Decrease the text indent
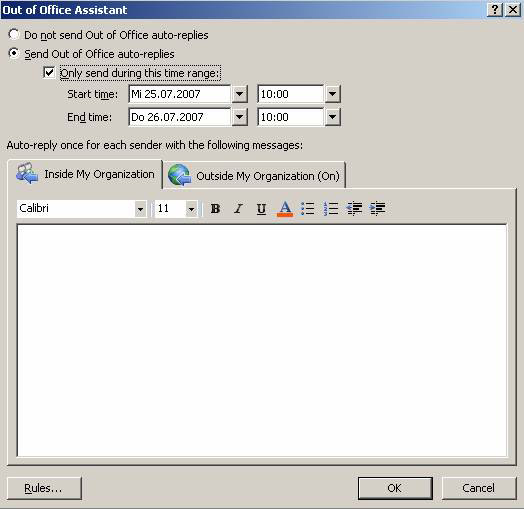Viewport: 524px width, 509px height. 354,209
